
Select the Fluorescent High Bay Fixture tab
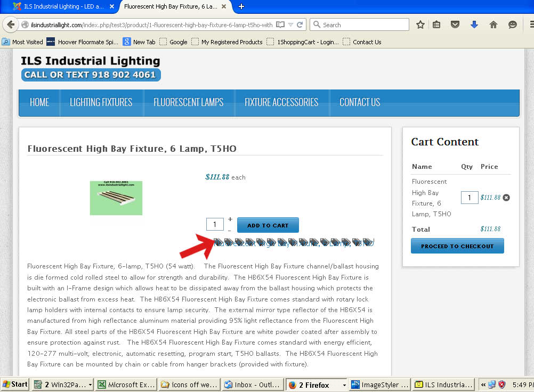pyautogui.click(x=171, y=6)
